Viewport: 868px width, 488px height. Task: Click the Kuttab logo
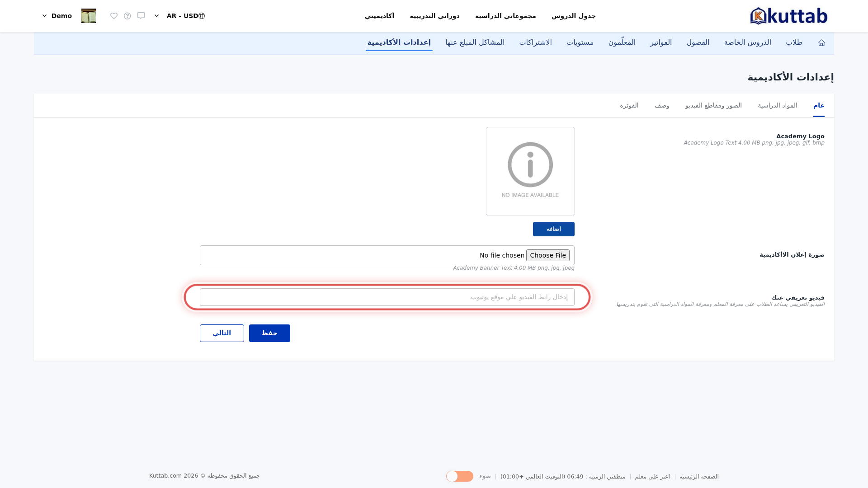point(788,16)
